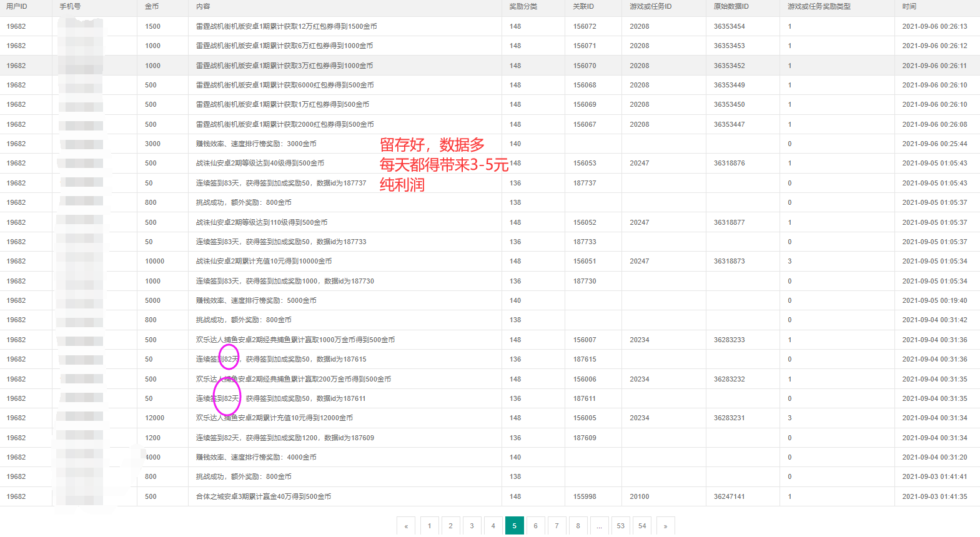Click the 金币 column header
This screenshot has width=980, height=537.
click(152, 6)
